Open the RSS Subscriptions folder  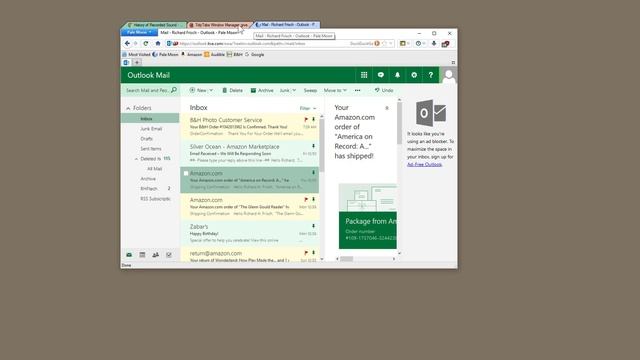(x=156, y=199)
